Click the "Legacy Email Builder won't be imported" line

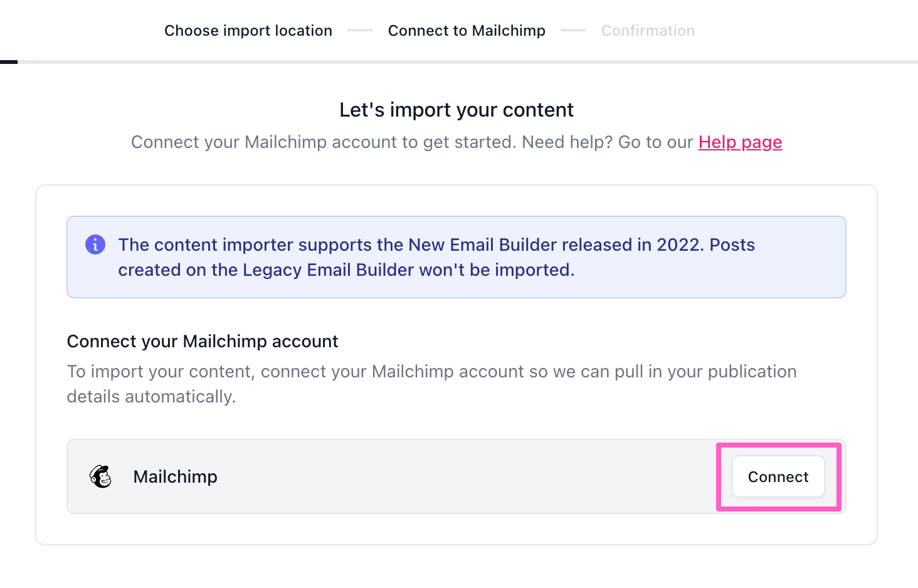[346, 270]
